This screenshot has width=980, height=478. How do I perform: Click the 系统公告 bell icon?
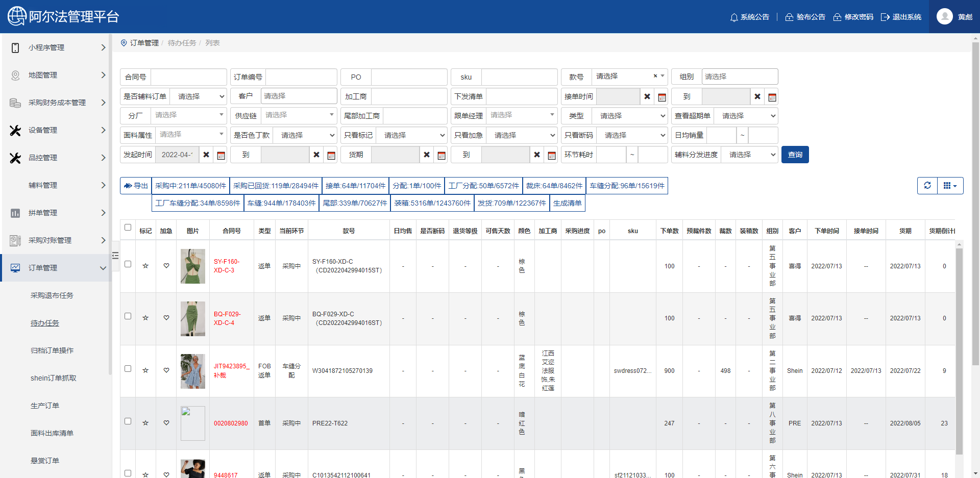(x=734, y=17)
